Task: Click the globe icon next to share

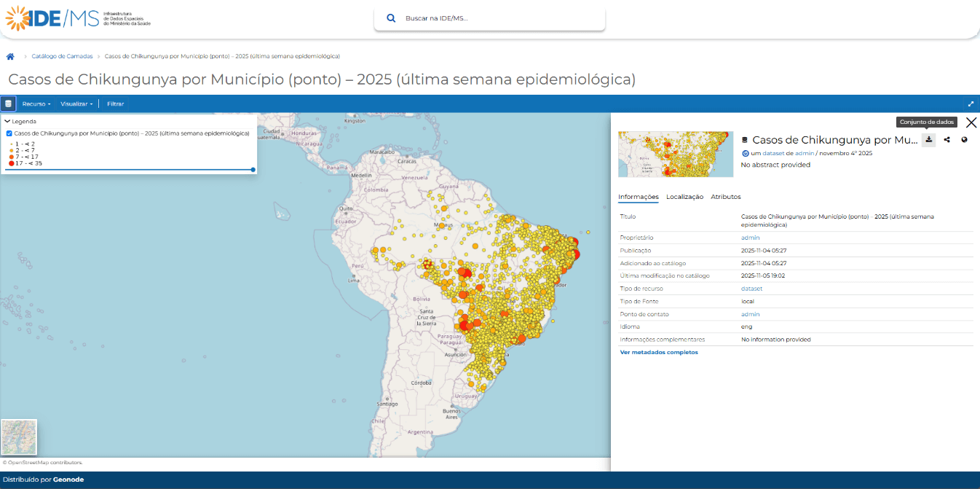Action: point(964,139)
